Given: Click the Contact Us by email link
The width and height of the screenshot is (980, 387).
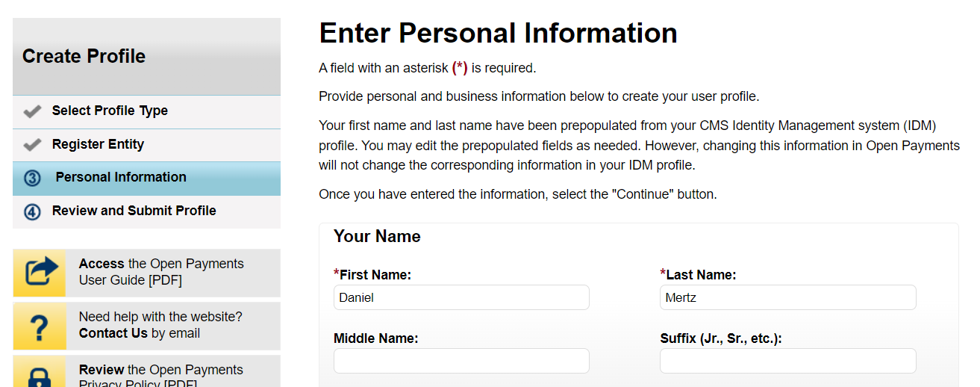Looking at the screenshot, I should point(113,333).
